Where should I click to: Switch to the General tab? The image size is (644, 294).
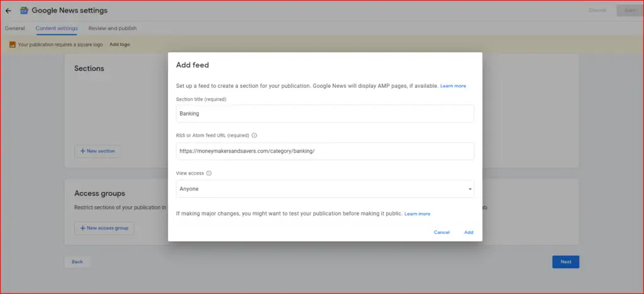(15, 28)
